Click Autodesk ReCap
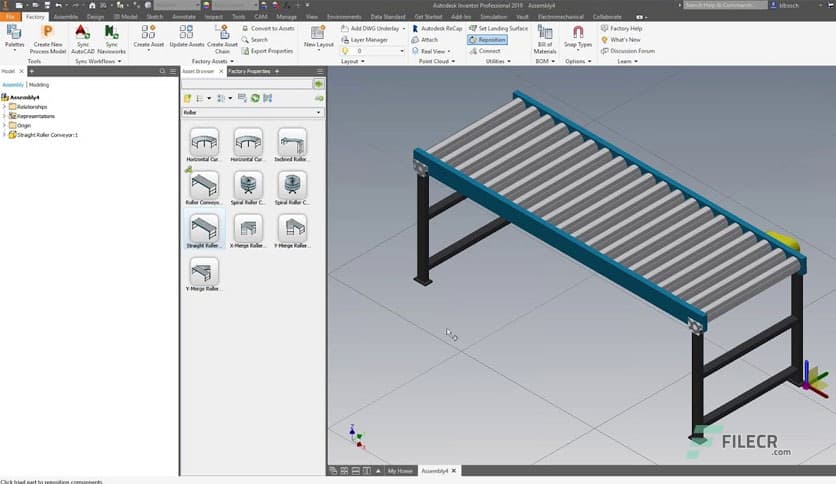Viewport: 836px width, 484px height. click(x=437, y=28)
